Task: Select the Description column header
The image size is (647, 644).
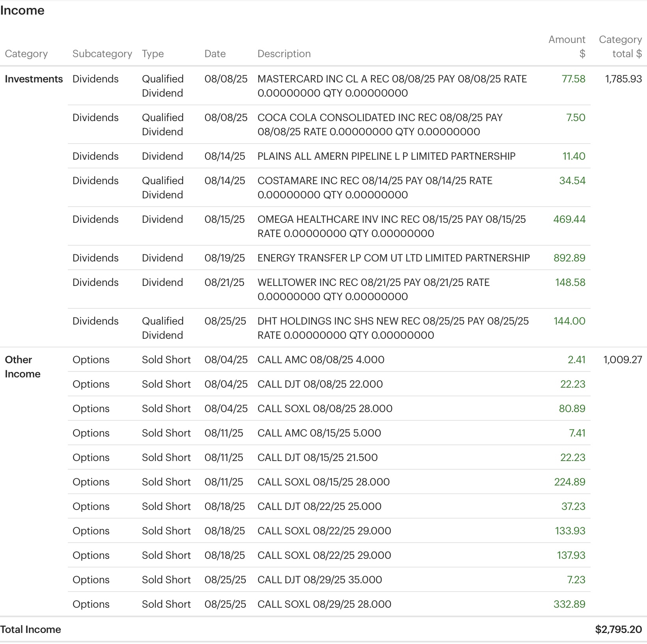Action: point(284,54)
